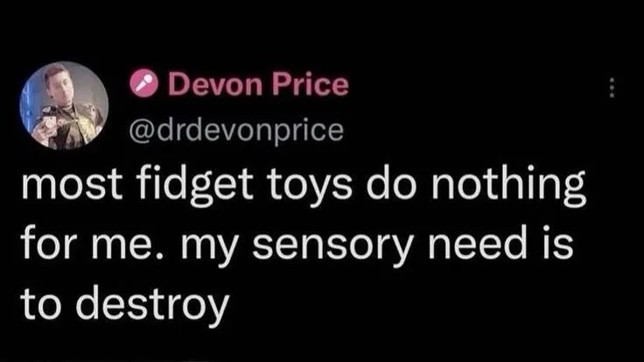Click the Devon Price display name
This screenshot has width=644, height=362.
[258, 84]
